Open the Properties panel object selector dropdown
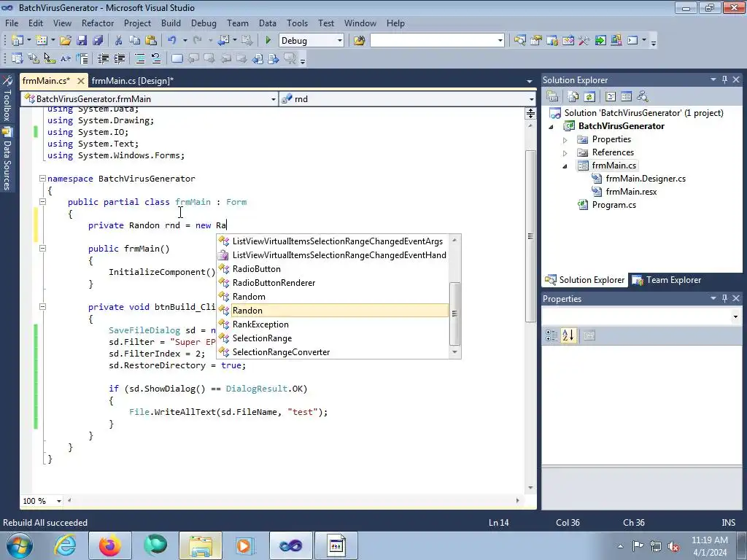The width and height of the screenshot is (747, 560). click(x=735, y=316)
